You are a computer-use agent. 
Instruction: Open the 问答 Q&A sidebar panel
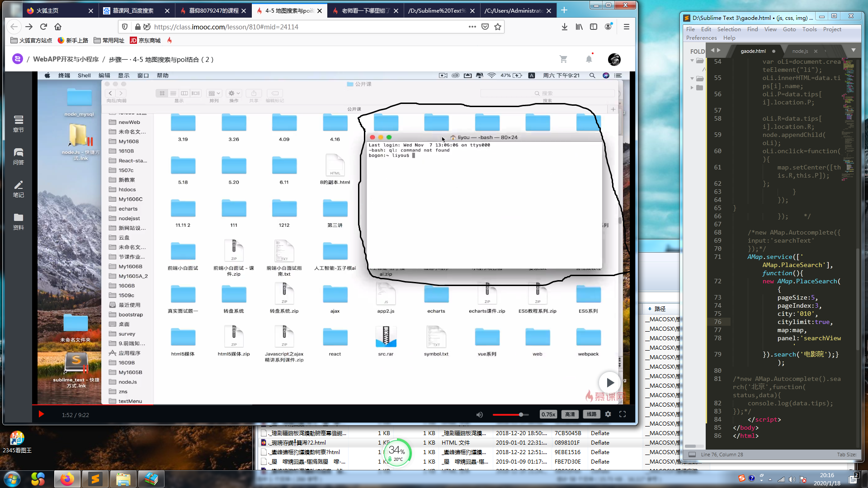(19, 156)
